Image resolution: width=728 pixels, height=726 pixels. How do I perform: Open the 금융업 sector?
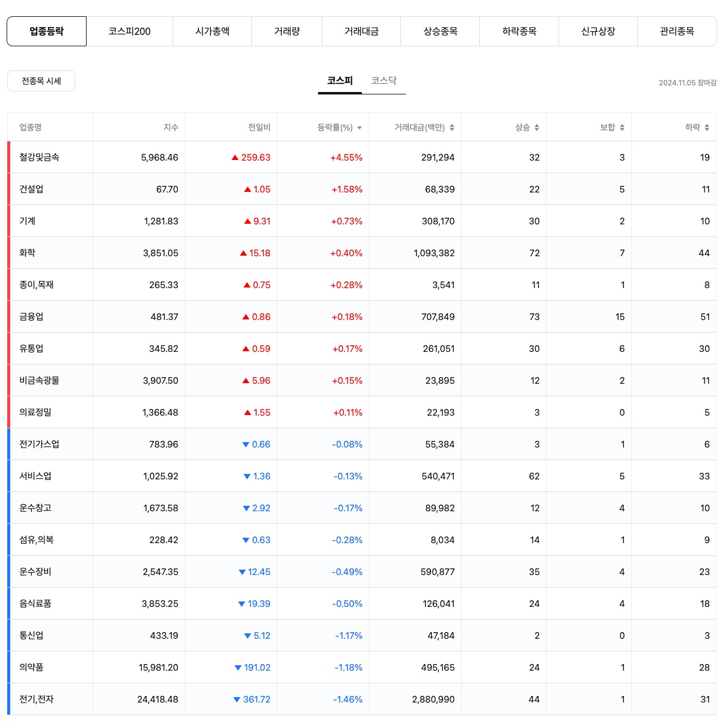(31, 316)
